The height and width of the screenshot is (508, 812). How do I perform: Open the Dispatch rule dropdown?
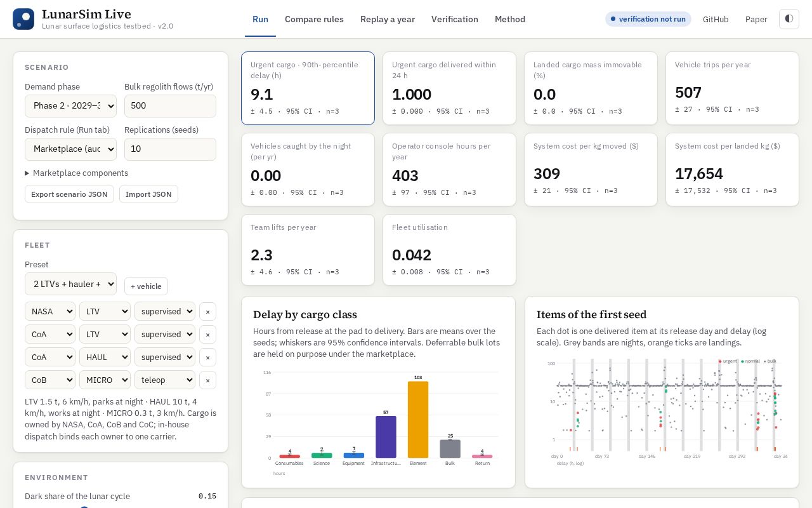pyautogui.click(x=70, y=149)
